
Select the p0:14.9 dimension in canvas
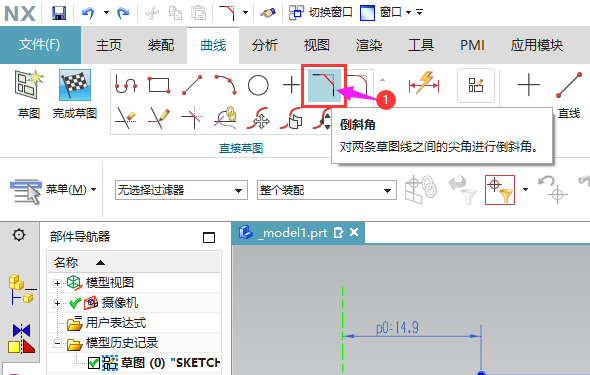397,328
